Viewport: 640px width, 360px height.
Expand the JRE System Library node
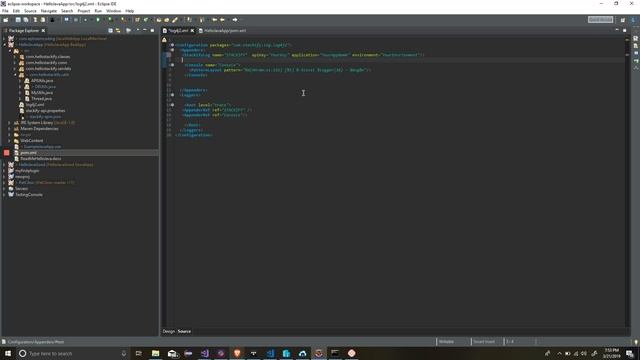tap(9, 122)
